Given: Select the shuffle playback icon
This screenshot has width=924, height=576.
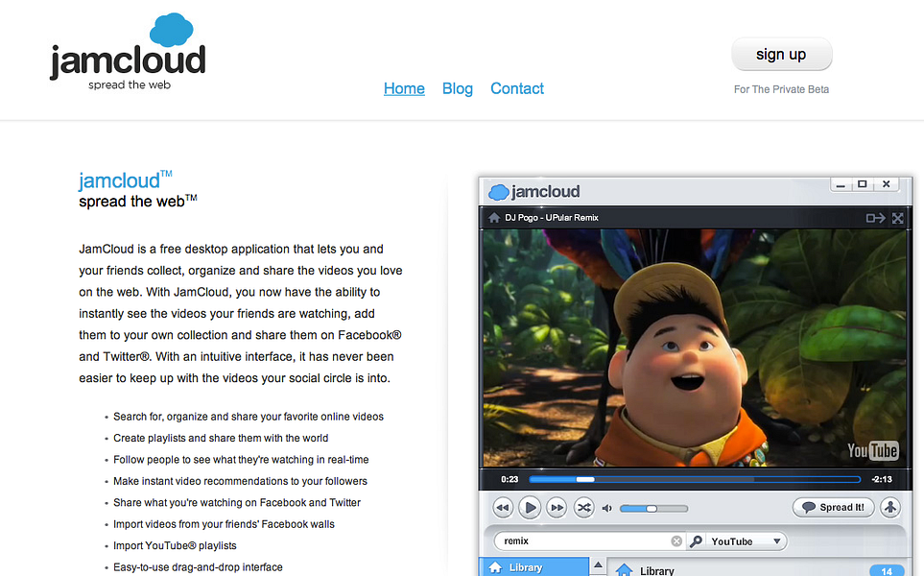Looking at the screenshot, I should (x=583, y=507).
